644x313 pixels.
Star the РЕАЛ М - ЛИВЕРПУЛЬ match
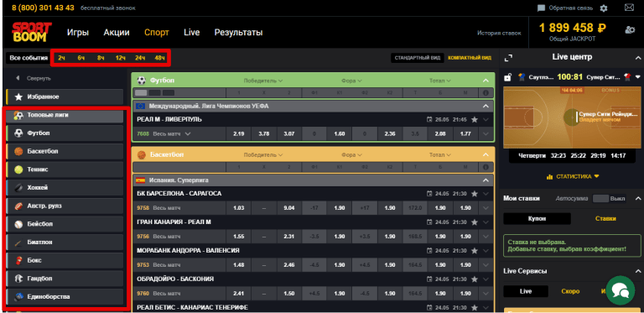(475, 119)
